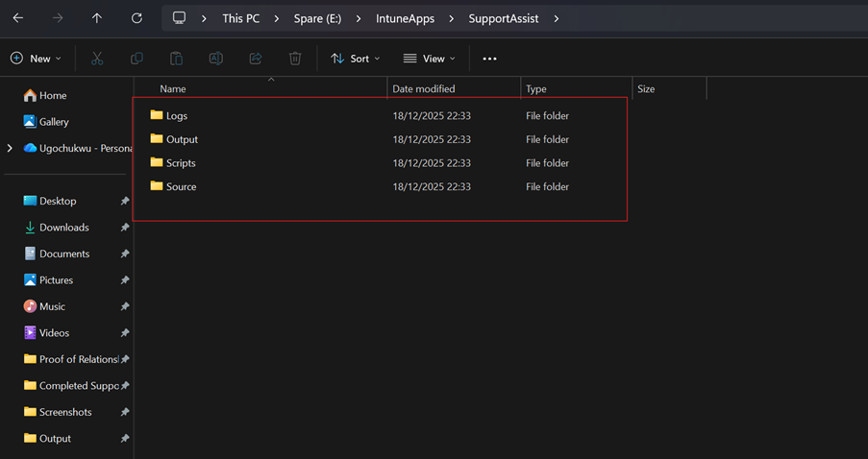
Task: Sort by the Type column header
Action: point(577,88)
